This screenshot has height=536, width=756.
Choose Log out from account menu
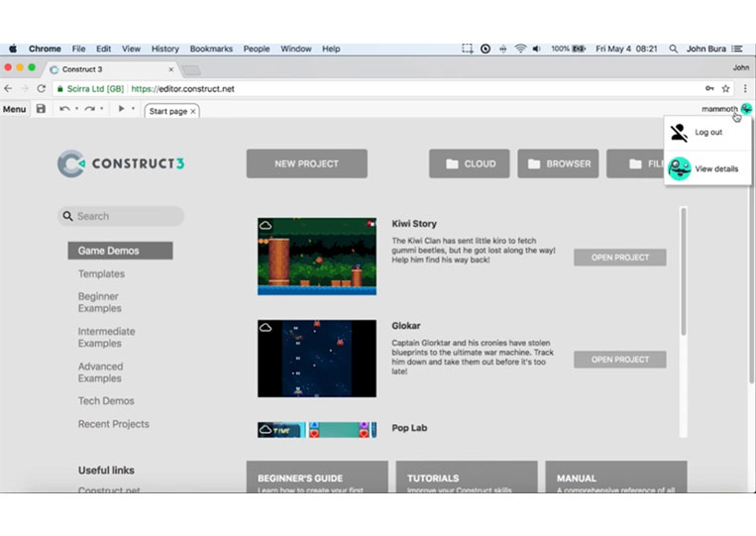707,133
